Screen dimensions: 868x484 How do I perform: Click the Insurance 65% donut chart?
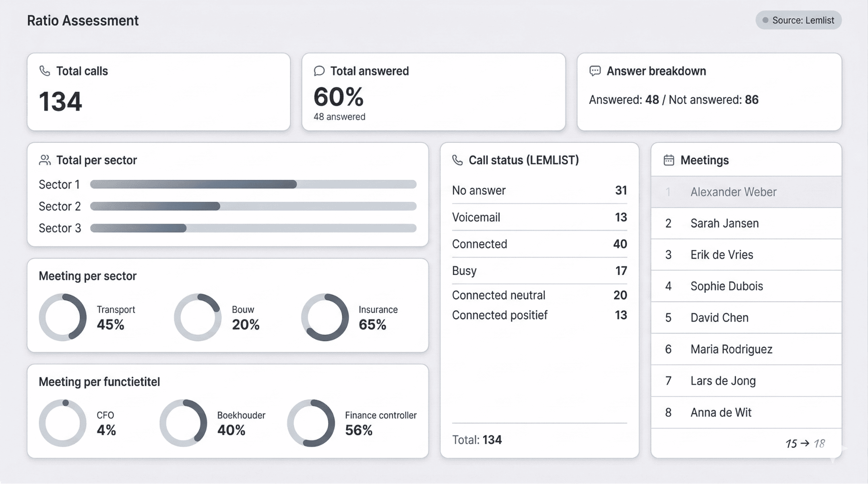(325, 317)
